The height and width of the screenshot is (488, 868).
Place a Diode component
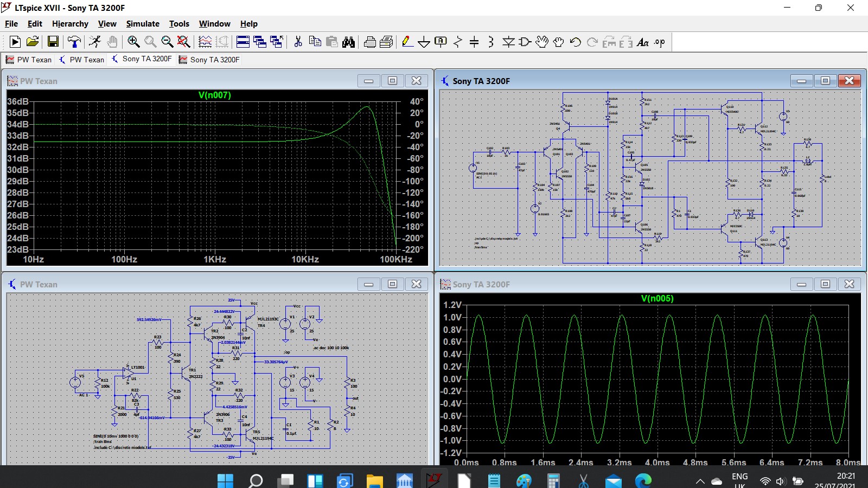[508, 42]
